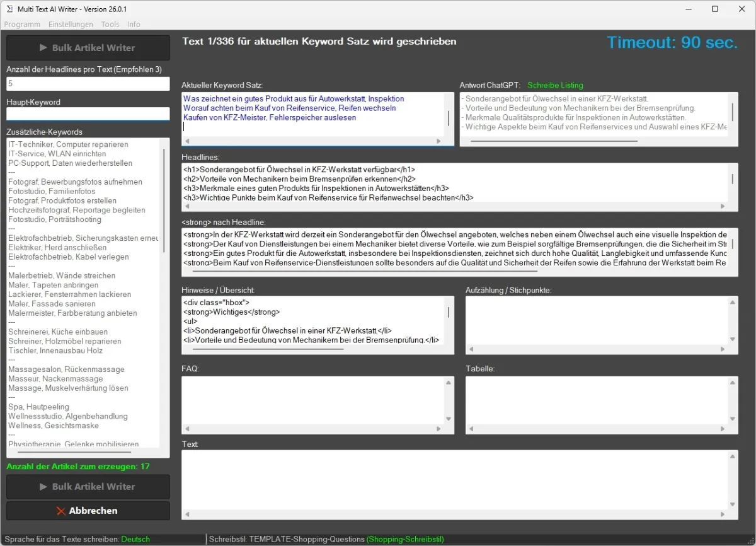Click scroll-down arrow of Aufzählung / Stichpunkte box
756x546 pixels.
(733, 339)
